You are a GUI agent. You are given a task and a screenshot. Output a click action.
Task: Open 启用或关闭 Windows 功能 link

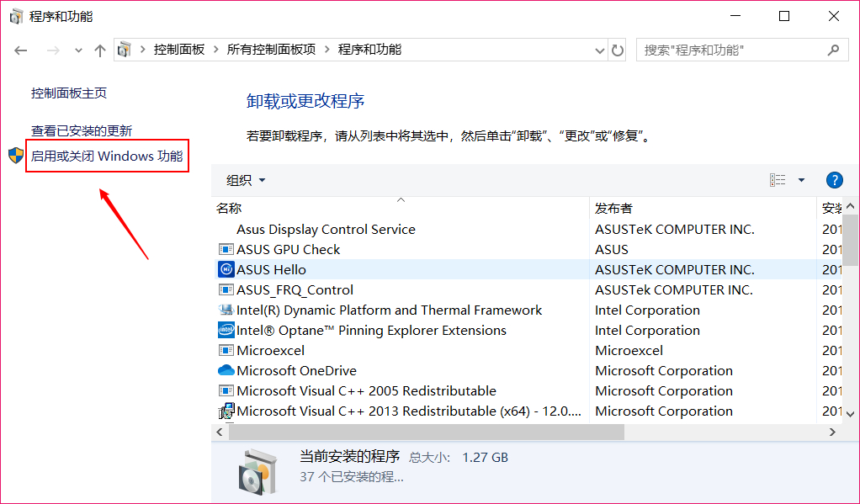[x=107, y=157]
